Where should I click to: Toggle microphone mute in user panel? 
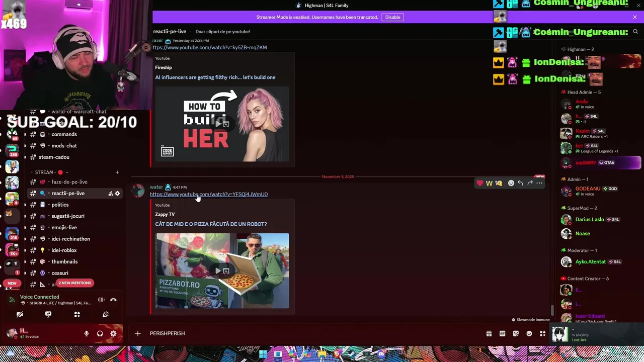87,333
